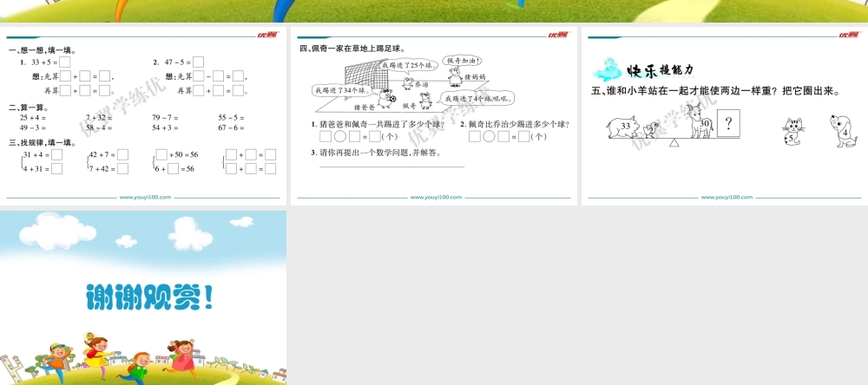Click the question mark box on the scale
Viewport: 868px width, 385px height.
point(729,124)
